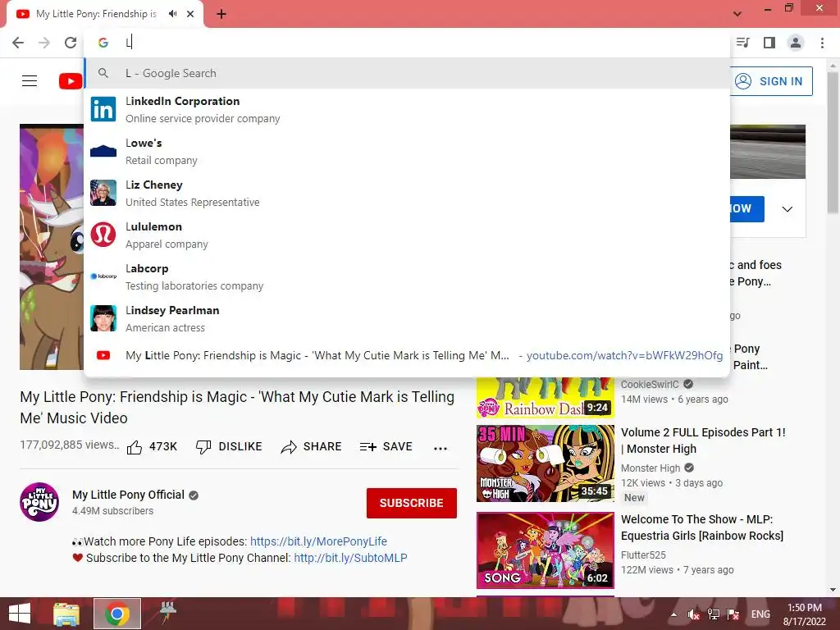Open the pinned app after Chrome on taskbar

click(167, 612)
